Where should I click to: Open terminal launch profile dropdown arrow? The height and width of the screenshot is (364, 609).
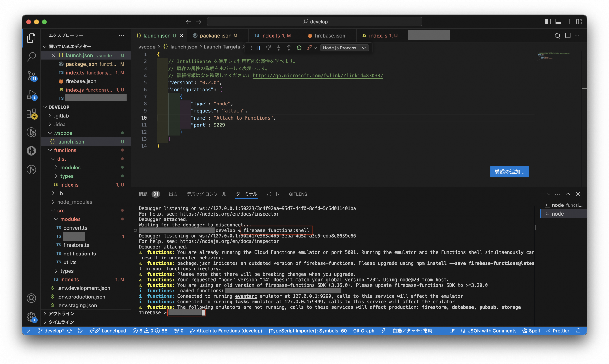pos(549,194)
